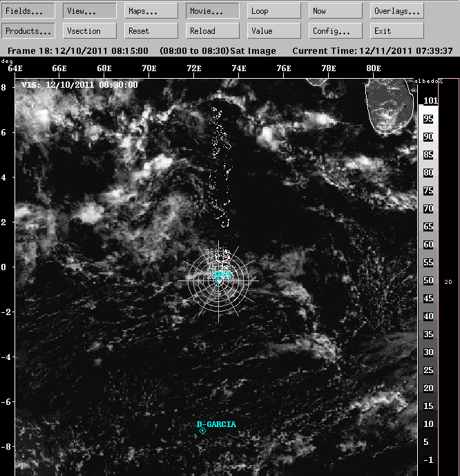This screenshot has width=460, height=476.
Task: Click the Reset button
Action: click(x=151, y=31)
